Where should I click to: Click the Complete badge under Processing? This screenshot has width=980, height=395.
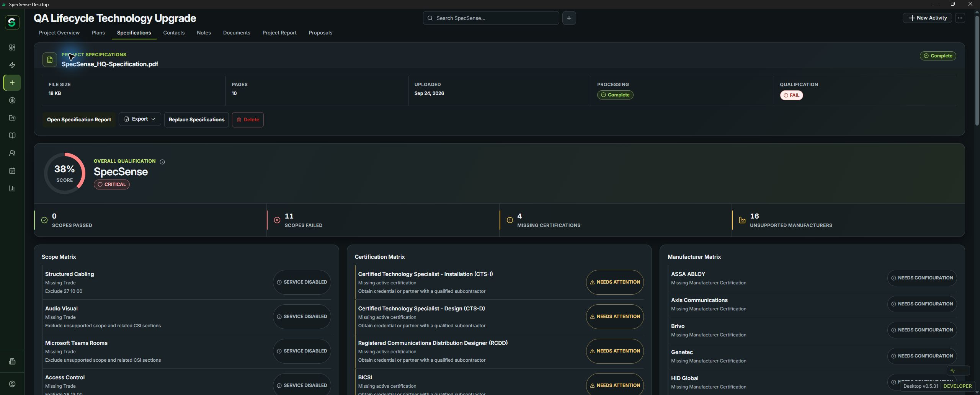(x=615, y=95)
